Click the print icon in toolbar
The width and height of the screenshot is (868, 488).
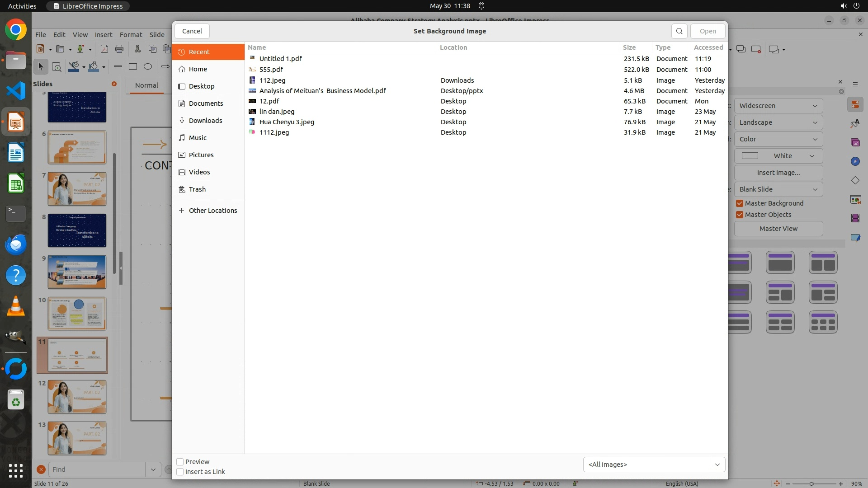[119, 49]
